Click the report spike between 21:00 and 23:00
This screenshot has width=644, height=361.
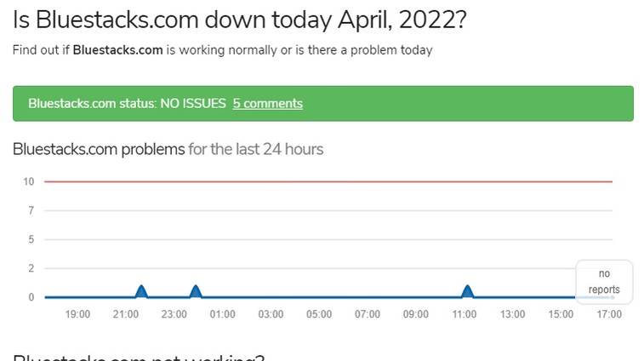point(141,292)
